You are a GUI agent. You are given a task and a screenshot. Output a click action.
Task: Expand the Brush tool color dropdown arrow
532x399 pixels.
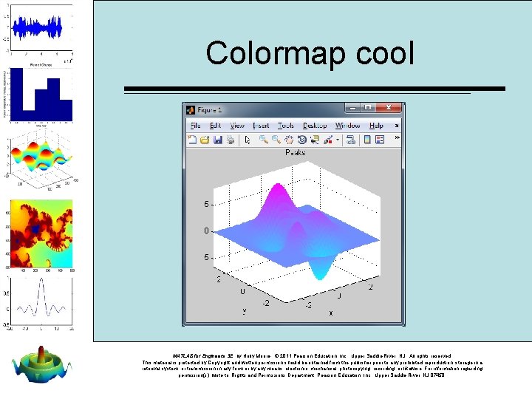click(x=338, y=140)
